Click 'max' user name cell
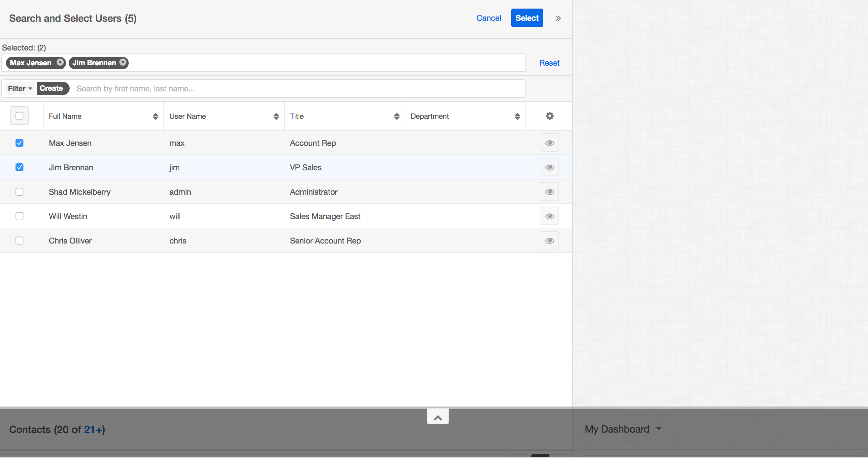Screen dimensions: 868x458 (177, 143)
